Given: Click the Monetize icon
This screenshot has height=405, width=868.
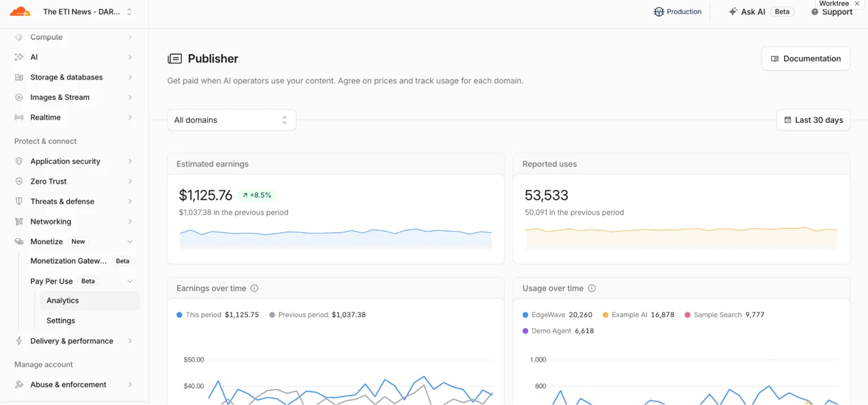Looking at the screenshot, I should click(19, 241).
